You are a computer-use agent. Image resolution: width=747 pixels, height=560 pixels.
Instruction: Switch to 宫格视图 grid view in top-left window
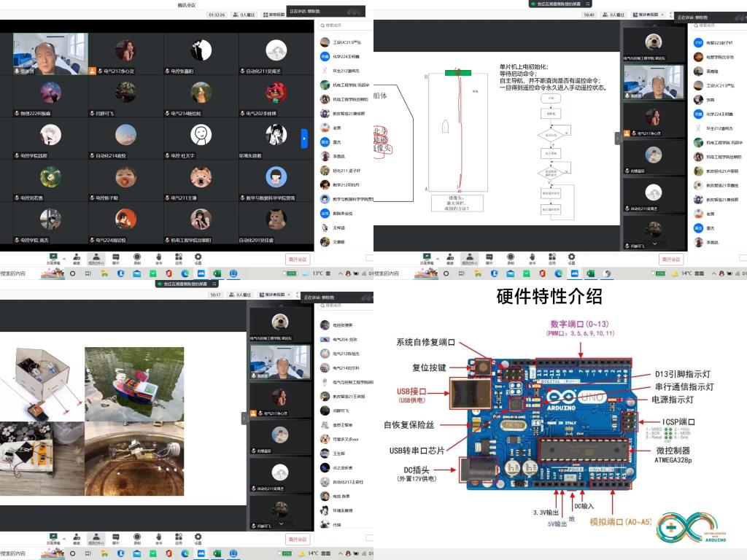pos(274,14)
